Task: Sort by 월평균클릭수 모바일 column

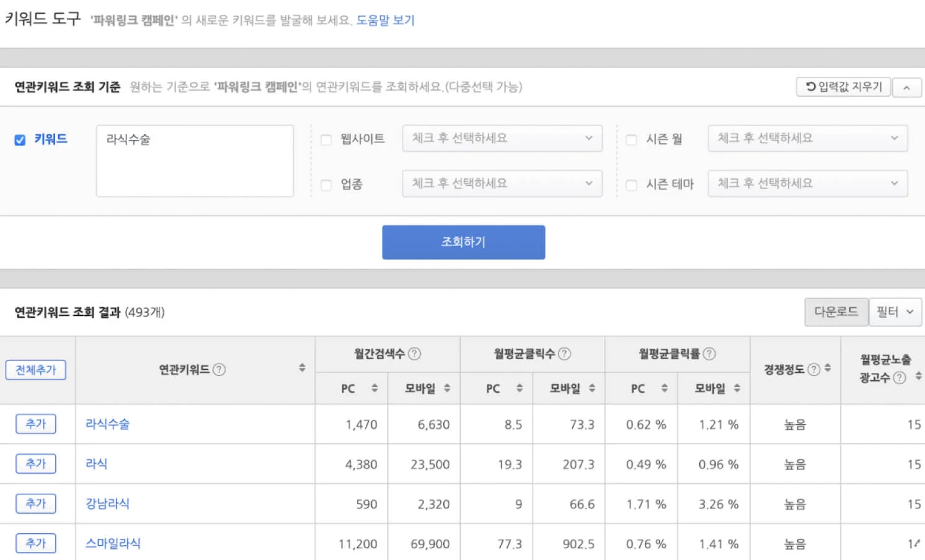Action: pos(592,388)
